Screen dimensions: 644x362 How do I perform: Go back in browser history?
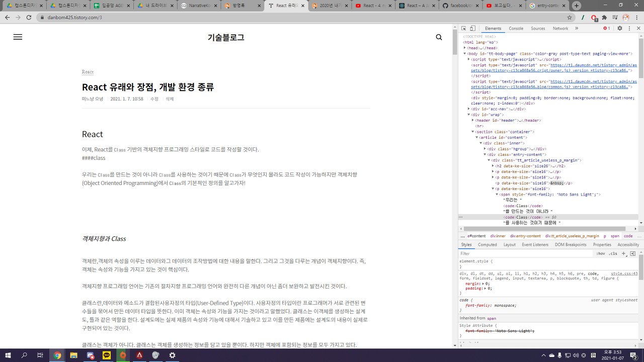point(7,17)
